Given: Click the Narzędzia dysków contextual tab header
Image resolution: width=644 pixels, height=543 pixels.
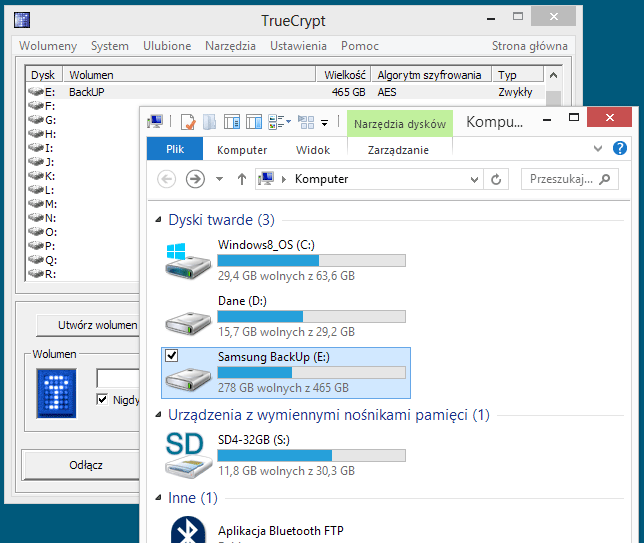Looking at the screenshot, I should click(x=400, y=124).
